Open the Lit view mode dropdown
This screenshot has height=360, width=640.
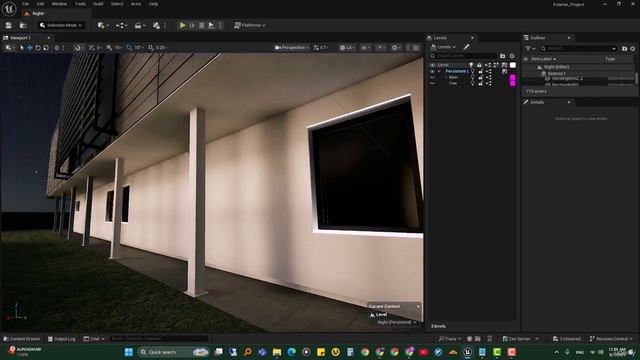point(347,48)
